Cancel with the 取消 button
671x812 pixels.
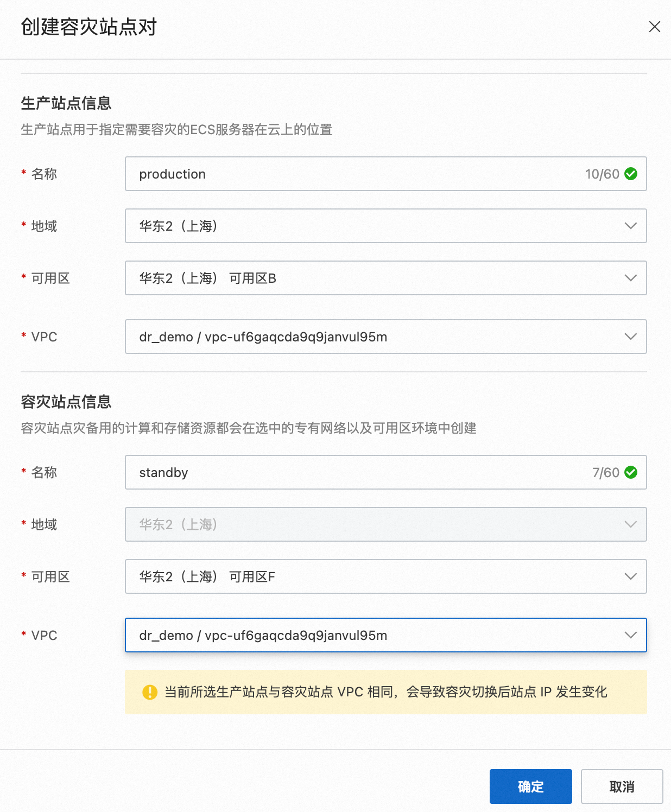[x=622, y=786]
